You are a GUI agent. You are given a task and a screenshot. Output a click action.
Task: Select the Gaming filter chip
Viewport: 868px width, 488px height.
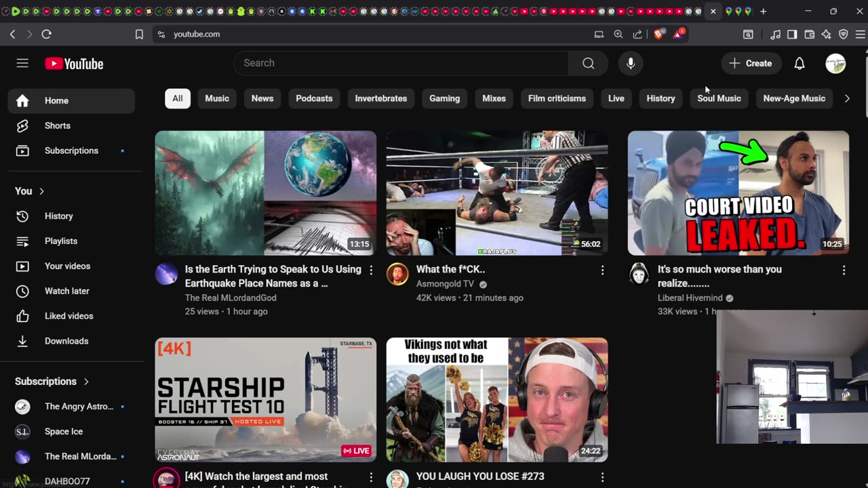click(444, 98)
